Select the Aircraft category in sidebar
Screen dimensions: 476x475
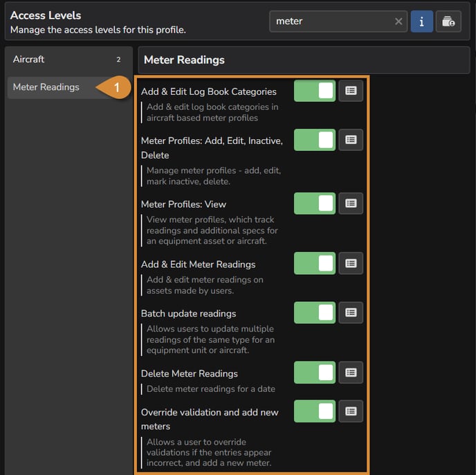click(x=68, y=60)
